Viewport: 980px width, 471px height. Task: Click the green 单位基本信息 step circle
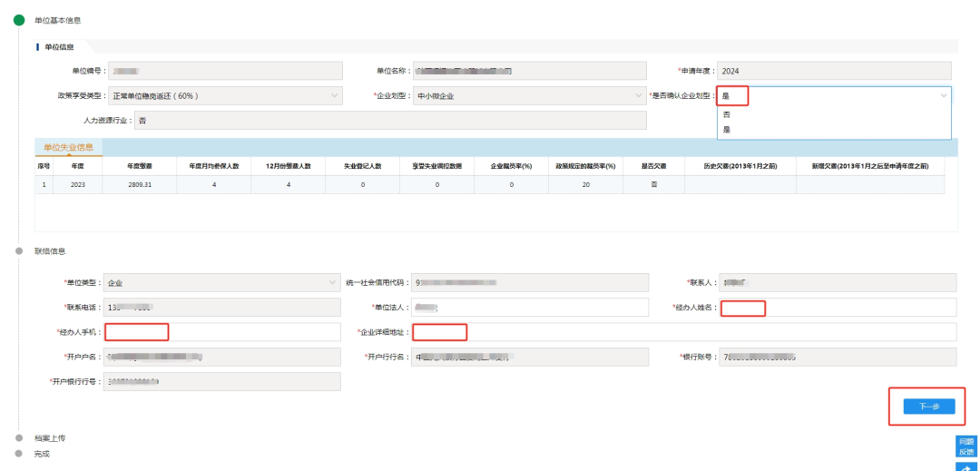click(18, 20)
